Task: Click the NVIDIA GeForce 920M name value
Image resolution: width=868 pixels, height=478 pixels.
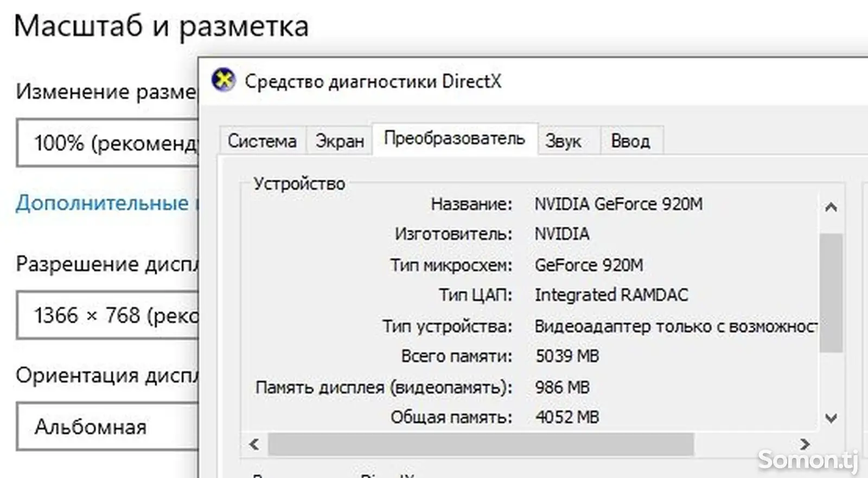Action: pos(618,204)
